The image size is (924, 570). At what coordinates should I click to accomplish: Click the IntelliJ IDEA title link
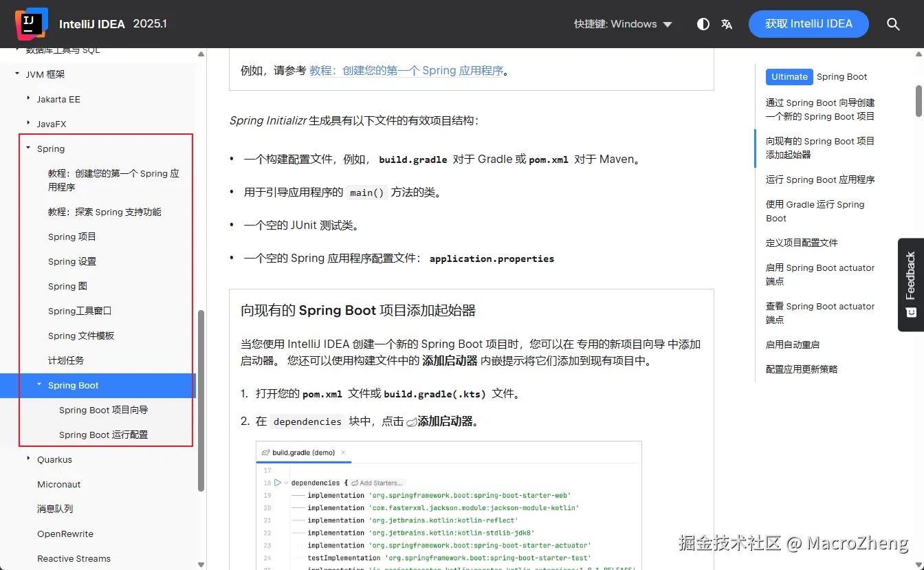92,24
